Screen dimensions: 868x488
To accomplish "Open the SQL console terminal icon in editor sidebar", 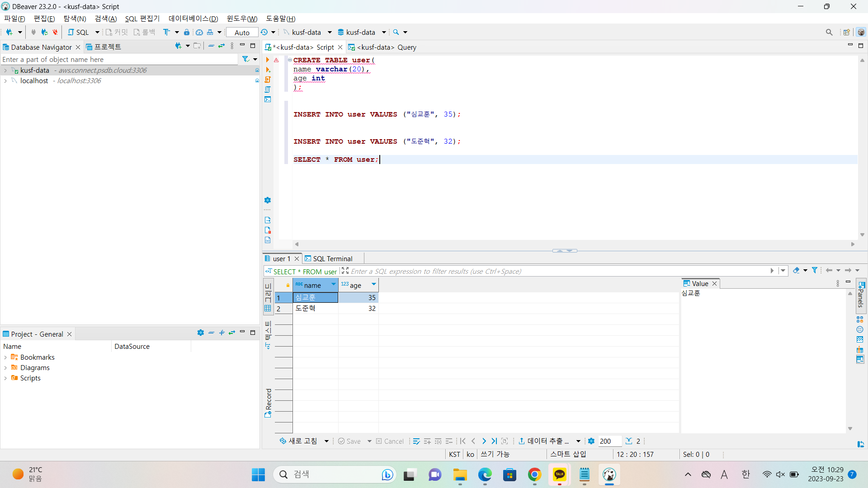I will pyautogui.click(x=268, y=99).
